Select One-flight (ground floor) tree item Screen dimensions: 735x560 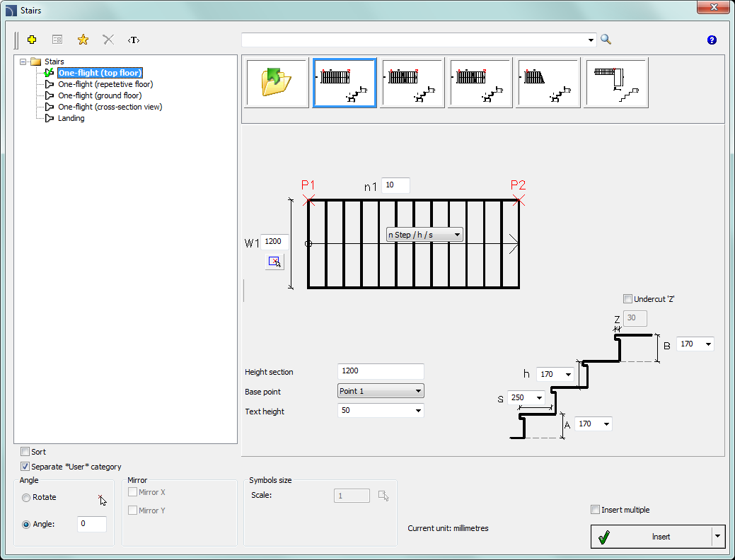[x=100, y=95]
